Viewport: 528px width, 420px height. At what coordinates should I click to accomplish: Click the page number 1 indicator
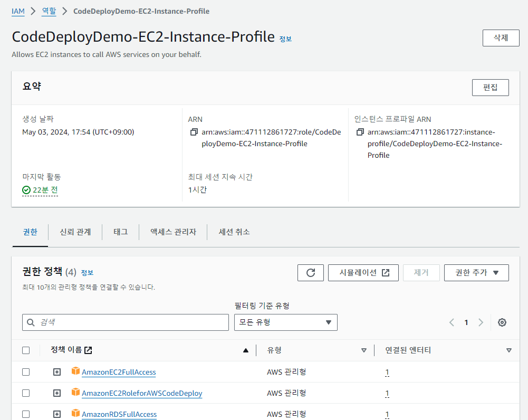(466, 323)
